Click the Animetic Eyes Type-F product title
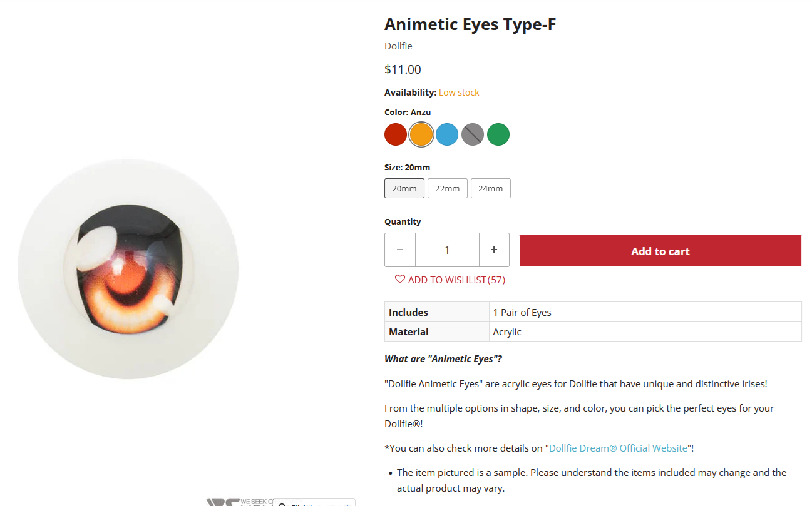The width and height of the screenshot is (812, 506). point(470,24)
